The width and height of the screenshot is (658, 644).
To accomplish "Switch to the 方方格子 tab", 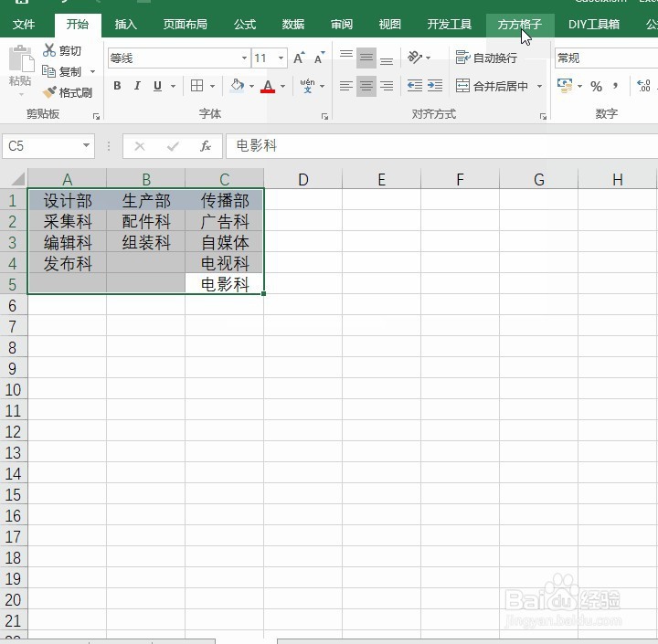I will 520,25.
